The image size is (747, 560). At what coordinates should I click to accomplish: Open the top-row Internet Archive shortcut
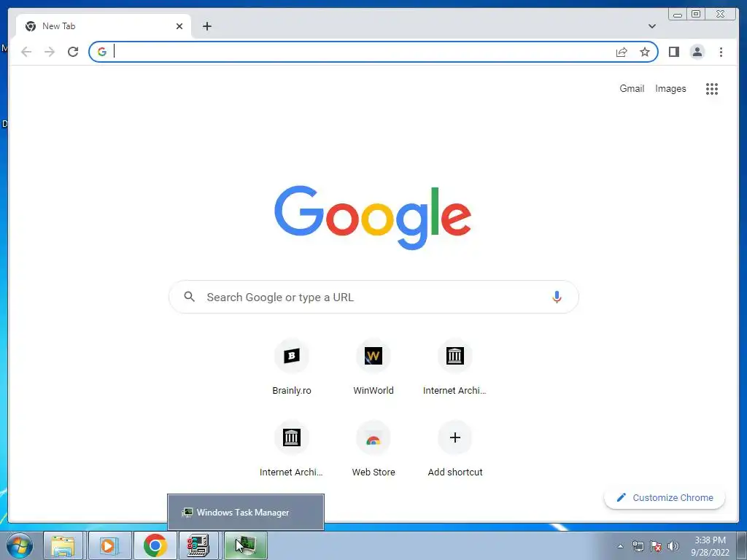click(x=455, y=368)
